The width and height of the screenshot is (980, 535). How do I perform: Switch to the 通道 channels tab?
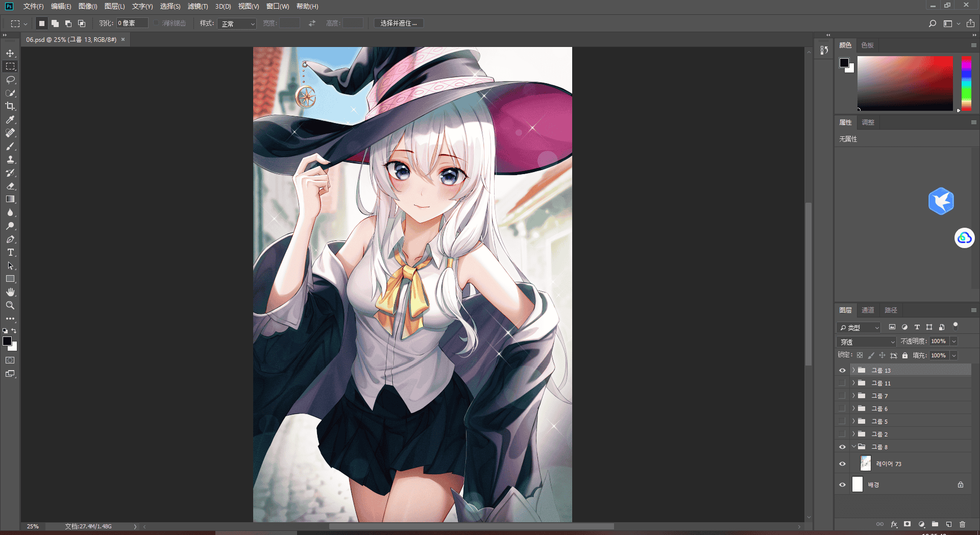tap(868, 310)
